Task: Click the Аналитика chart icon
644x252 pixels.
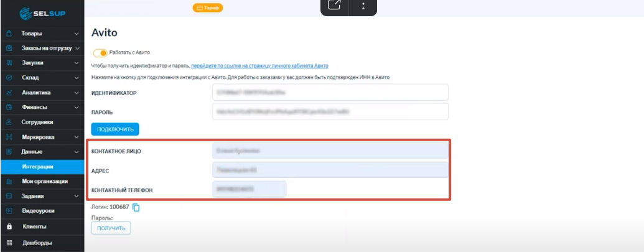Action: pyautogui.click(x=9, y=93)
